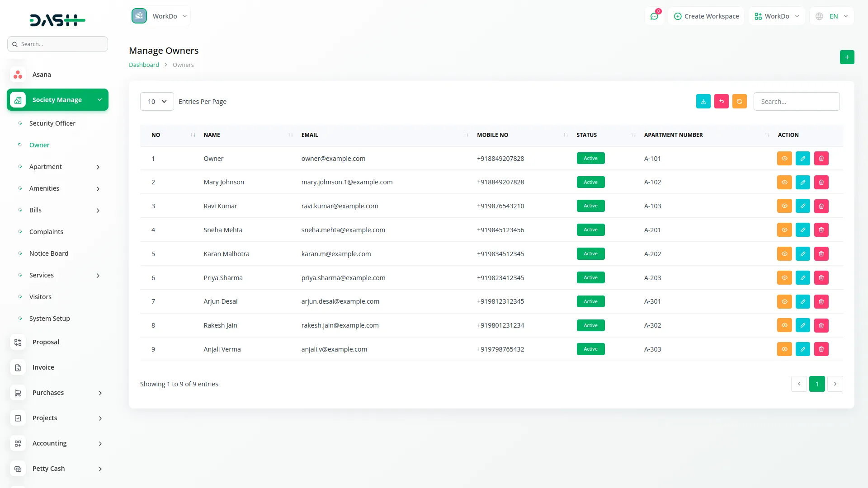Open Security Officer menu item
This screenshot has width=868, height=488.
click(52, 123)
